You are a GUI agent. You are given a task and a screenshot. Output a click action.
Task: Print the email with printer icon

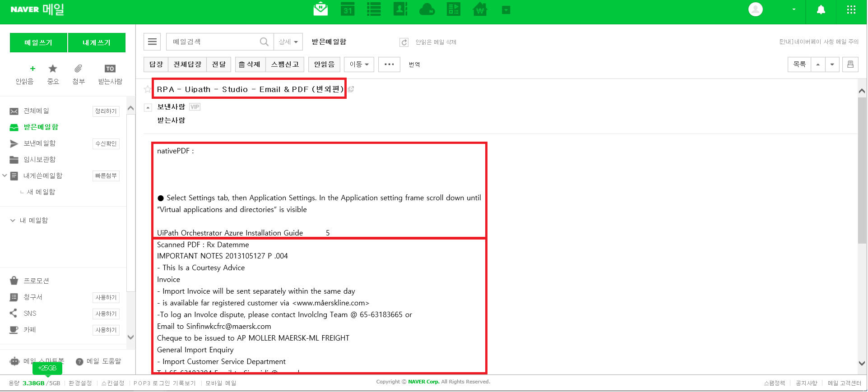pyautogui.click(x=850, y=65)
